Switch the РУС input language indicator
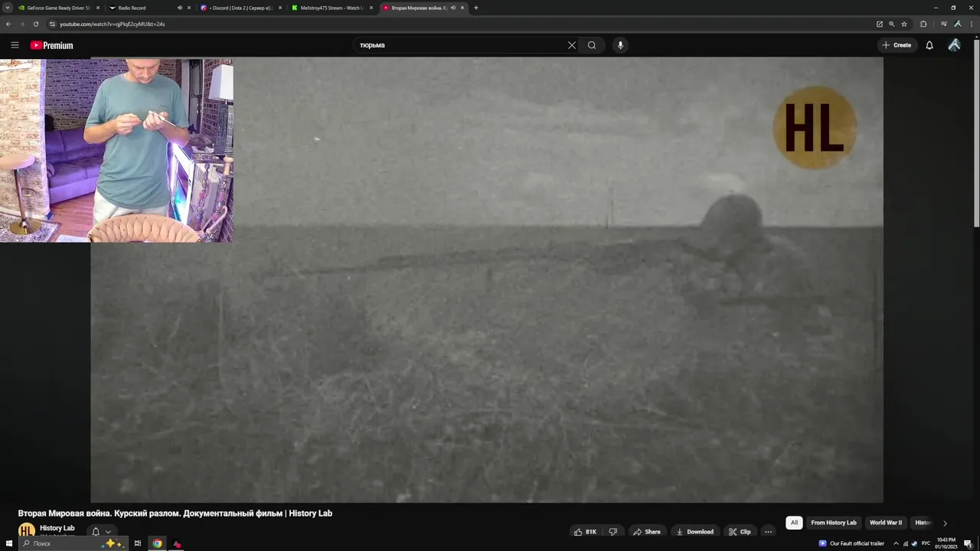The width and height of the screenshot is (980, 551). tap(926, 543)
